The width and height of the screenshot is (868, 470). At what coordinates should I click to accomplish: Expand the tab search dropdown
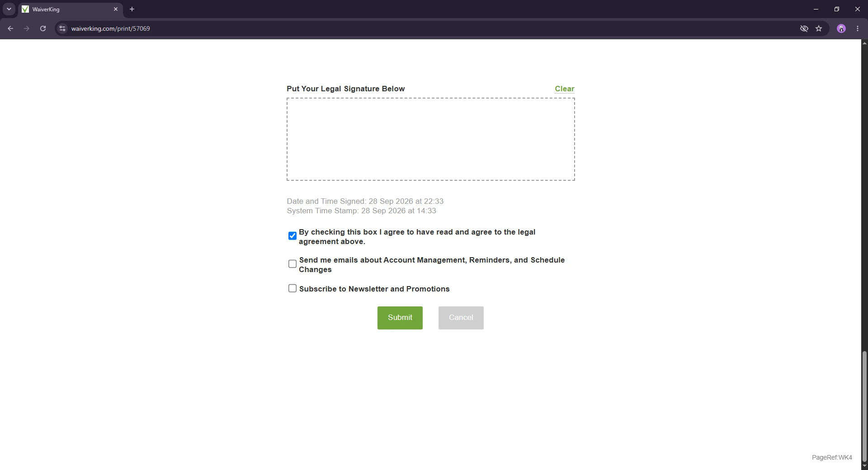tap(9, 9)
